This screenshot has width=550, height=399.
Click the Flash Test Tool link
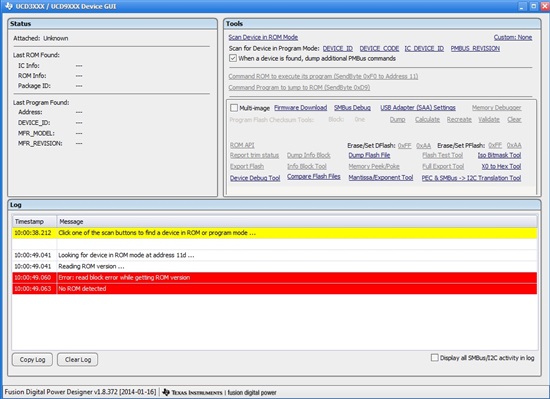click(x=443, y=155)
